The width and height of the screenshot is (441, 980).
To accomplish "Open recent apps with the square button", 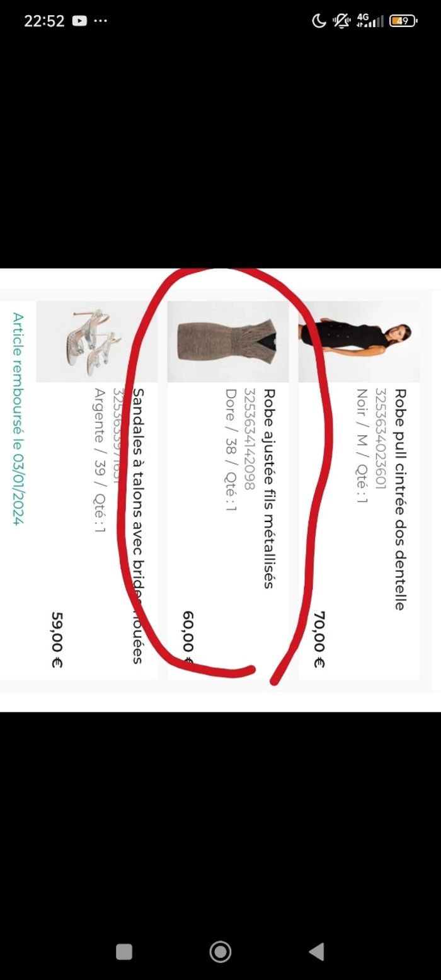I will pyautogui.click(x=124, y=952).
